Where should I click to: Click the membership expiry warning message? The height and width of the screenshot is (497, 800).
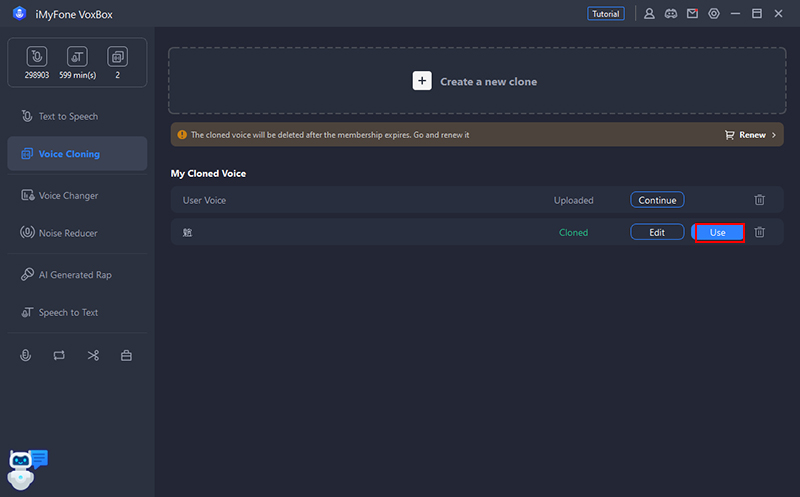pyautogui.click(x=330, y=135)
